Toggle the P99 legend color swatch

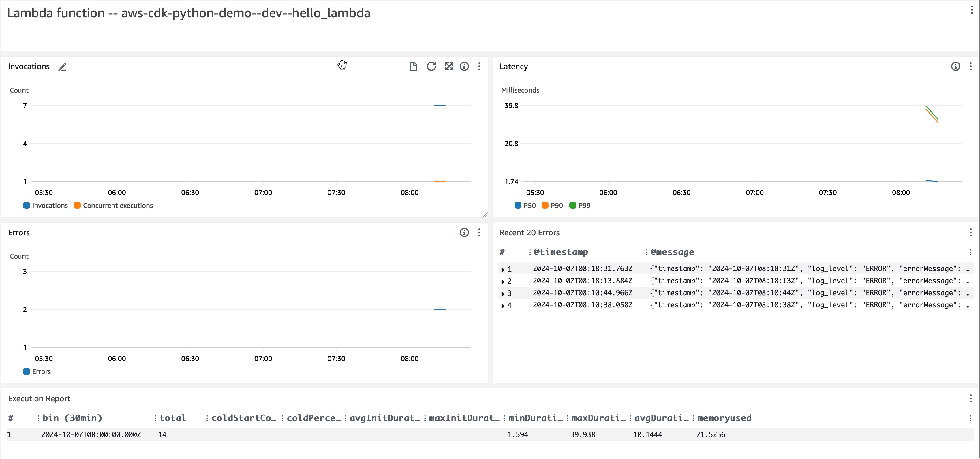point(573,205)
